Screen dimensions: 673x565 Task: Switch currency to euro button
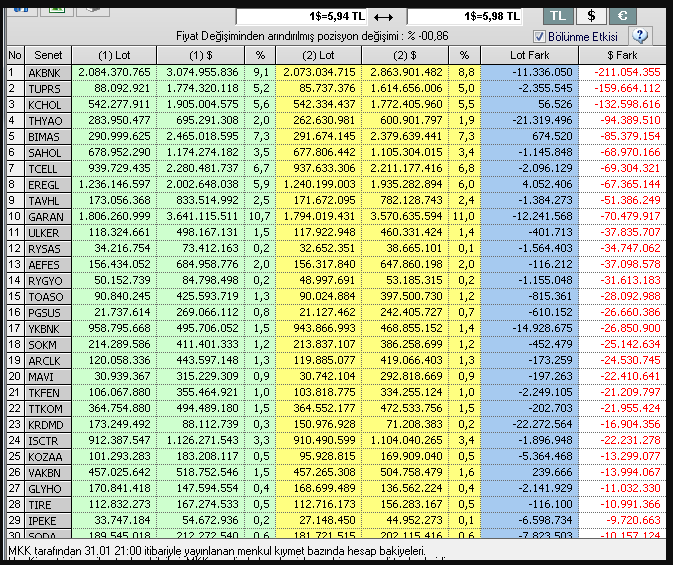(x=622, y=16)
